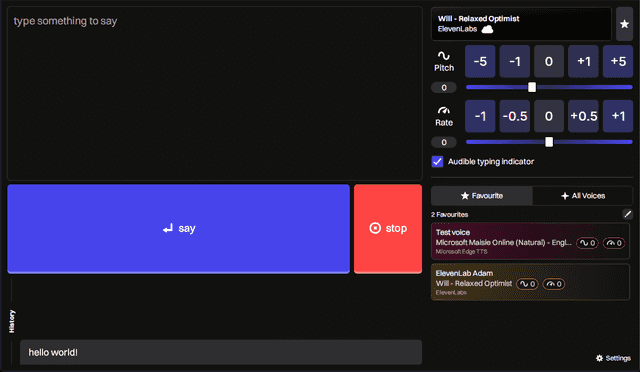Click rate badge on Test voice card

click(614, 243)
